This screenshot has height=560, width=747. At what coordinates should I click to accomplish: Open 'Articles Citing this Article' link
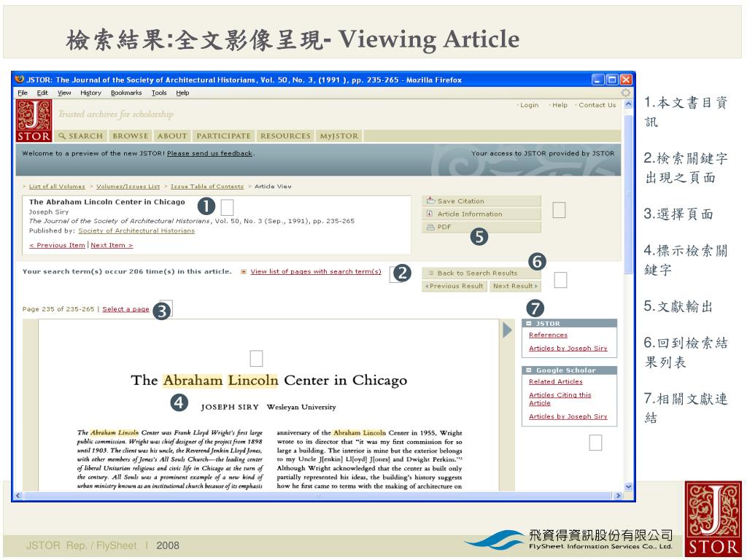tap(560, 399)
